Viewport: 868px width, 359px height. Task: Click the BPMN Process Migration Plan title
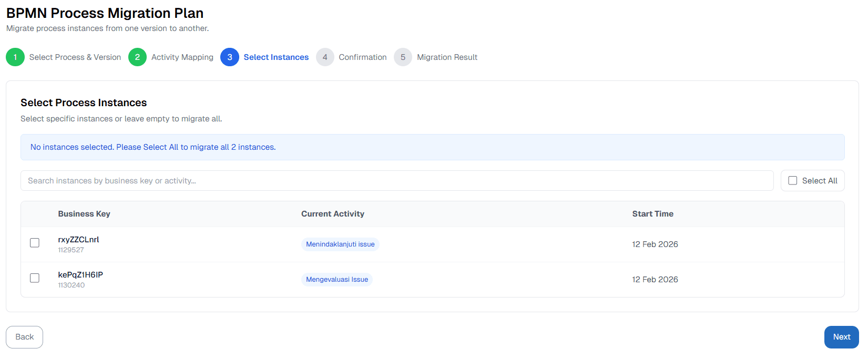click(105, 13)
